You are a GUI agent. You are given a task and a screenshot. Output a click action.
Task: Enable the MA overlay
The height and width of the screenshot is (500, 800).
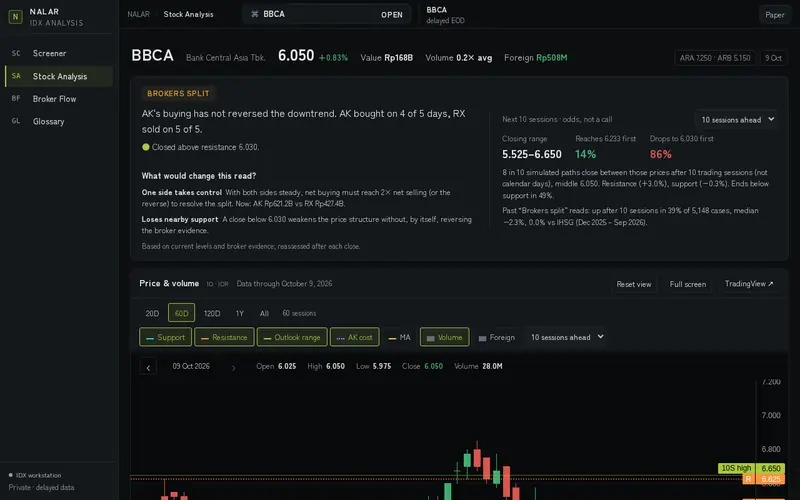(399, 337)
